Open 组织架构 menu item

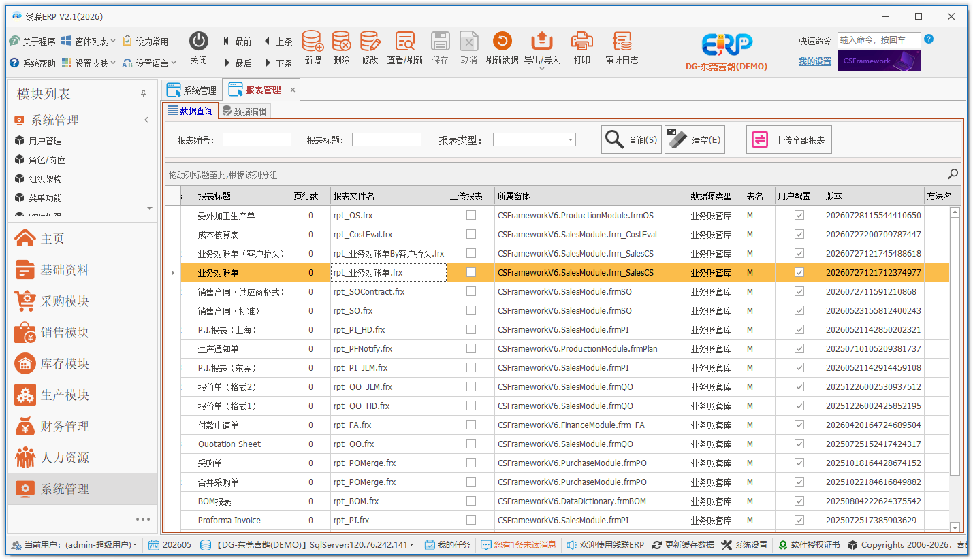[x=46, y=179]
